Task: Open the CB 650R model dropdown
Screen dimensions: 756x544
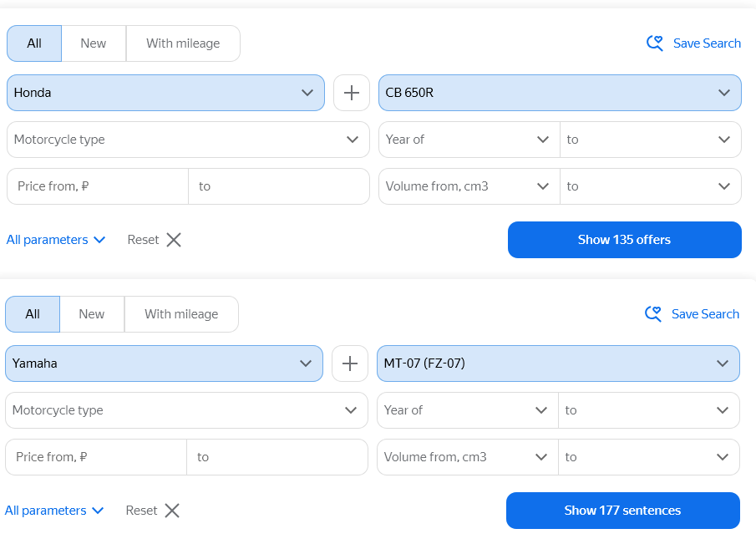Action: click(560, 93)
